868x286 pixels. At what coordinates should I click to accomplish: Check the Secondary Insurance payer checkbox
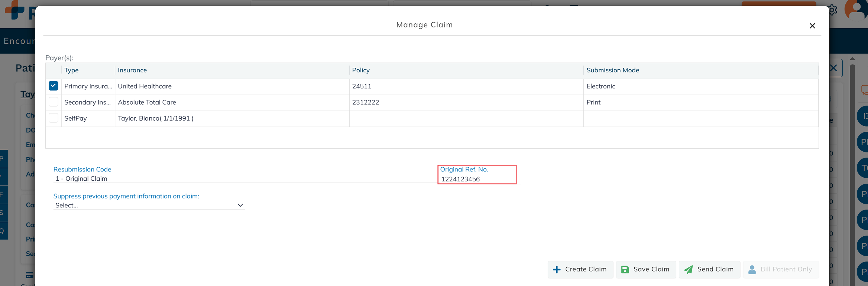click(x=54, y=102)
